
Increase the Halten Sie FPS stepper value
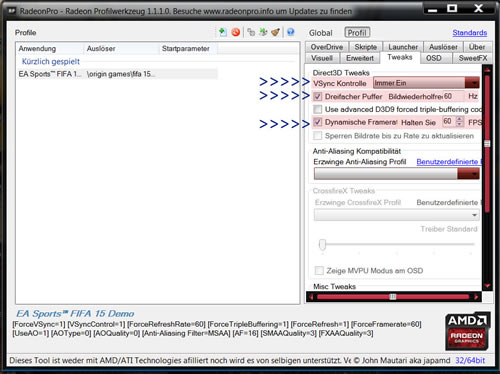tap(460, 119)
